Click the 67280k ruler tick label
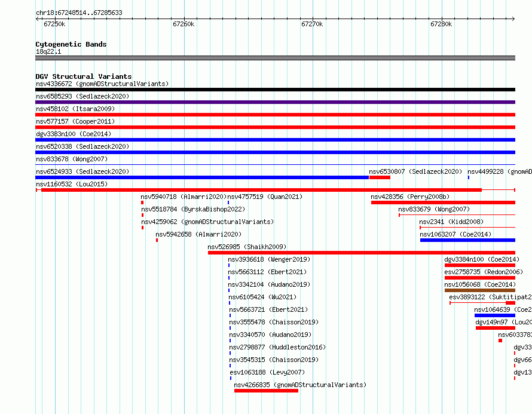Screen dimensions: 532x414 tap(441, 24)
